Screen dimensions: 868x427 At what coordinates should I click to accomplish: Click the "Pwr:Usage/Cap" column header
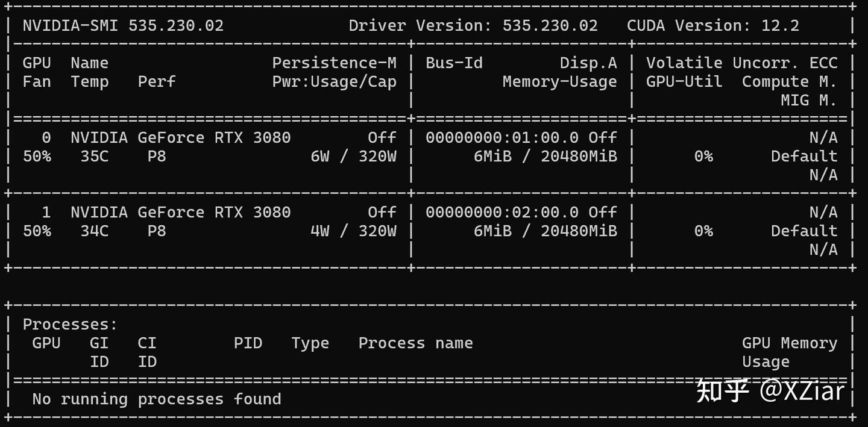point(335,81)
